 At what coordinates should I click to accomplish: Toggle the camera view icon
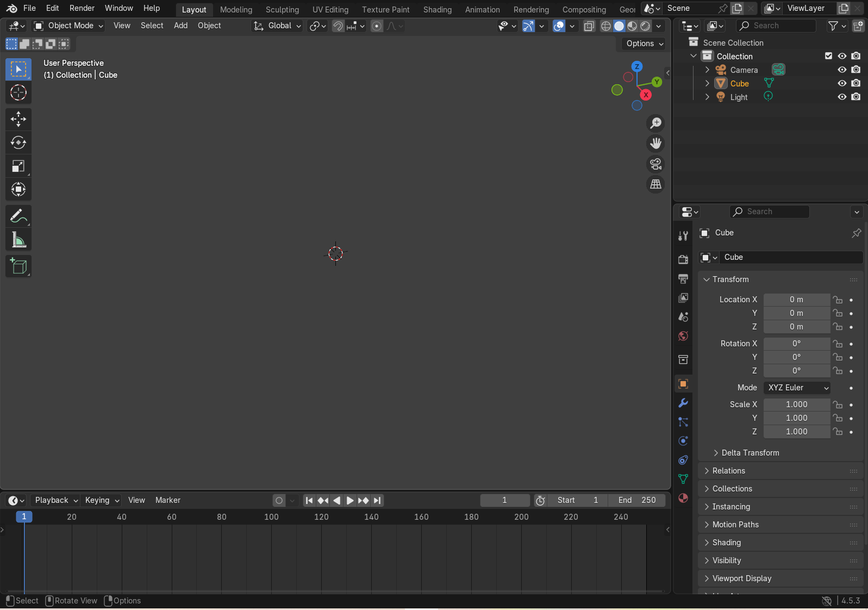[x=656, y=164]
